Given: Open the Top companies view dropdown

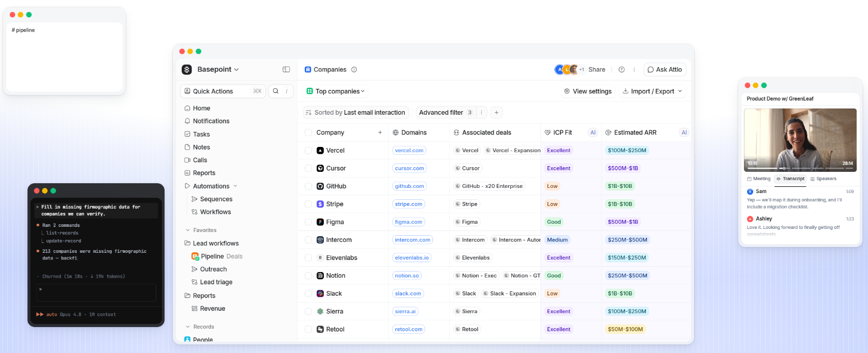Looking at the screenshot, I should [x=336, y=91].
